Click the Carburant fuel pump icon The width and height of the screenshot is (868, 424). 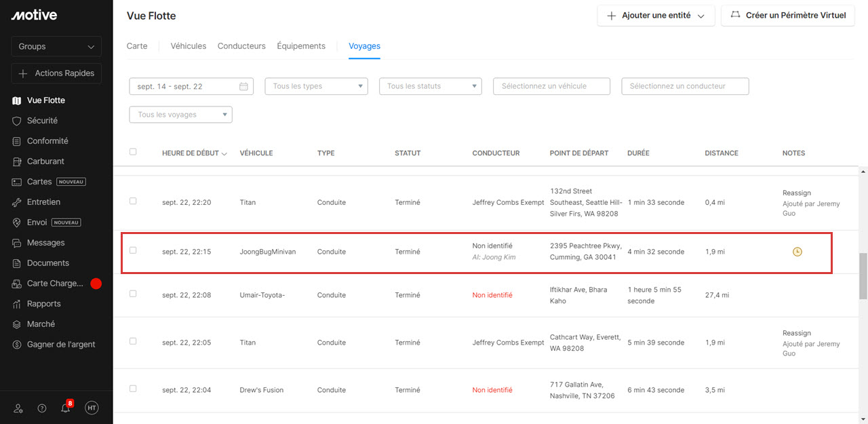17,161
